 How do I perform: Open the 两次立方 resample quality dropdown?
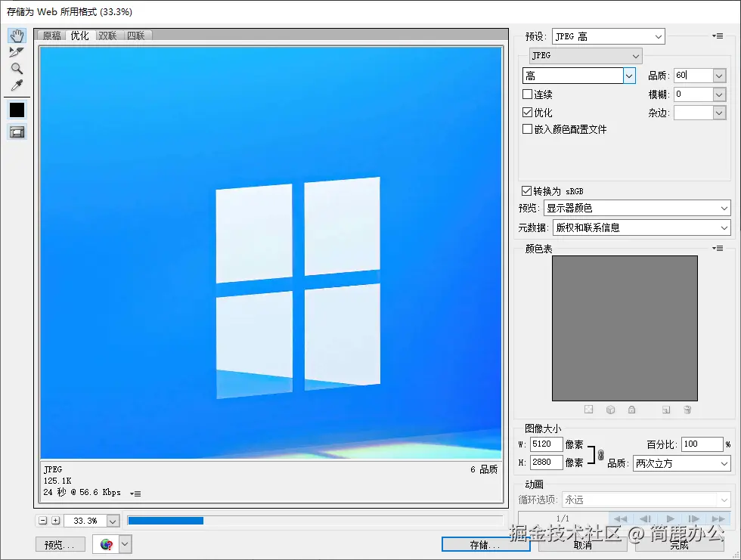tap(681, 464)
